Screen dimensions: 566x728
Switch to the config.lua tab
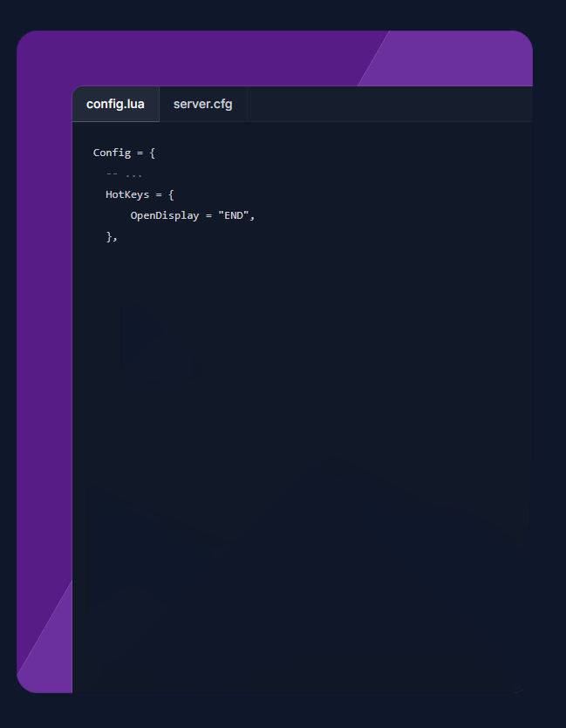coord(116,104)
